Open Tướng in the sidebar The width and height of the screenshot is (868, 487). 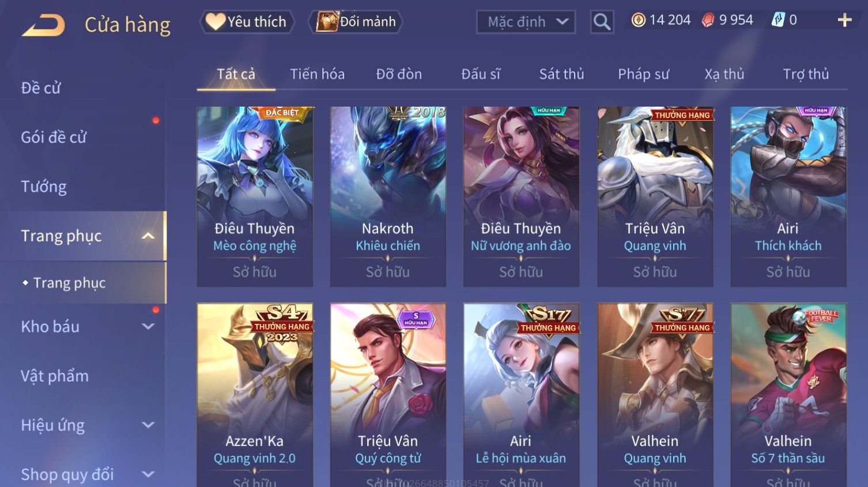[x=44, y=187]
